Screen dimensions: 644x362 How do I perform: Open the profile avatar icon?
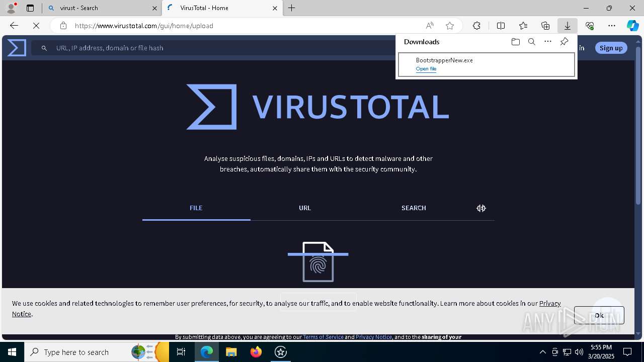(11, 8)
